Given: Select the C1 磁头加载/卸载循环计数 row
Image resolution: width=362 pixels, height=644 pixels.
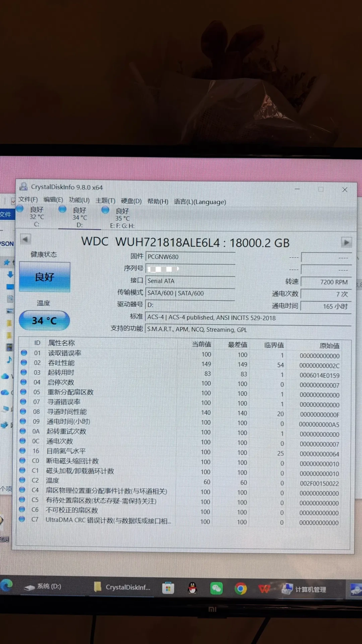Looking at the screenshot, I should coord(183,472).
